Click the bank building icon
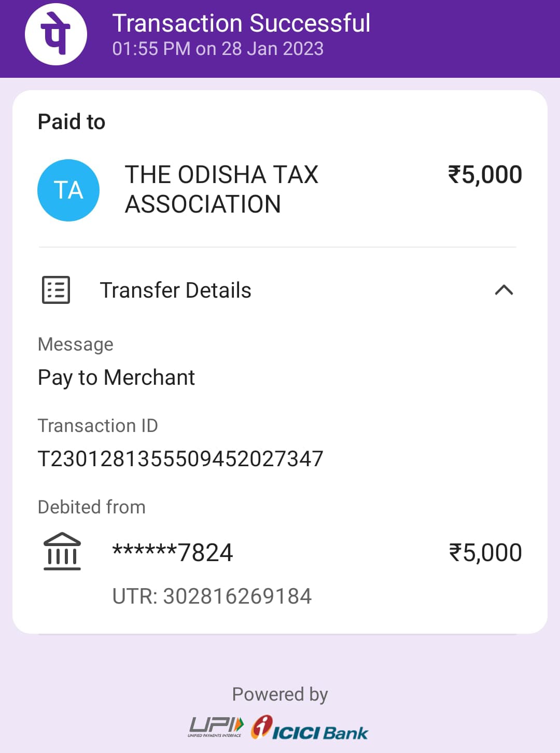Image resolution: width=560 pixels, height=753 pixels. pos(62,551)
